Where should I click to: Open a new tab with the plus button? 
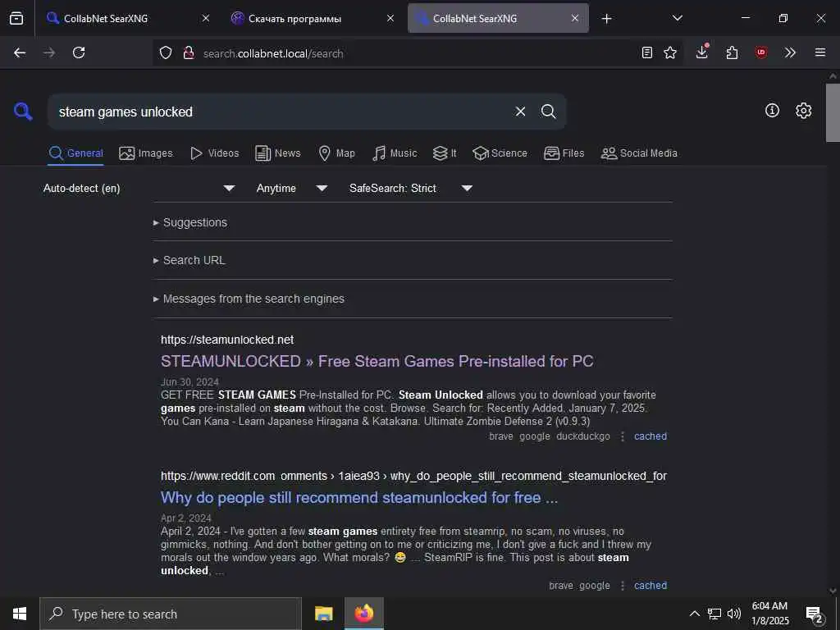pos(606,19)
